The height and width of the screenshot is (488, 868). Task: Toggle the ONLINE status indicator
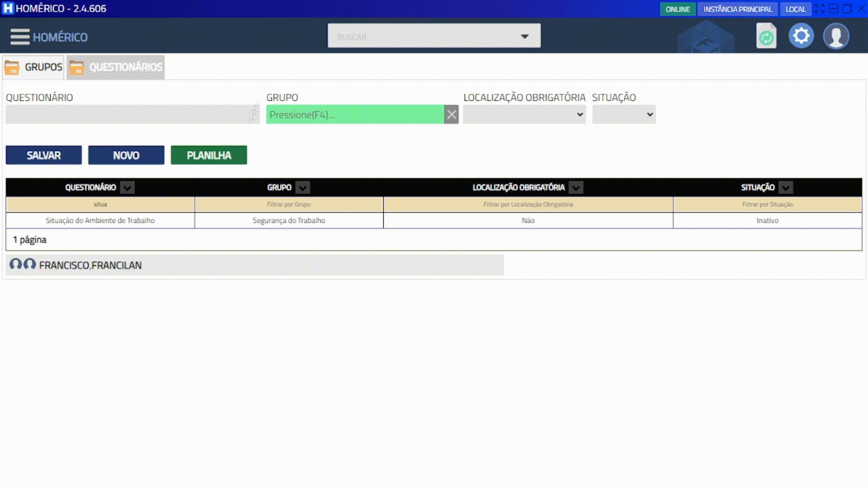(x=677, y=9)
